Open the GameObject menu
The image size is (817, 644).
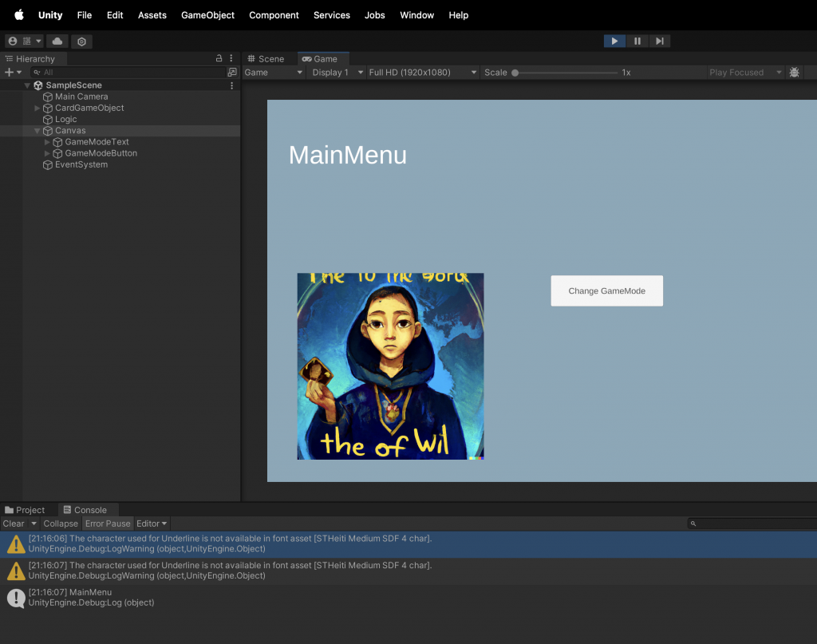[x=208, y=15]
